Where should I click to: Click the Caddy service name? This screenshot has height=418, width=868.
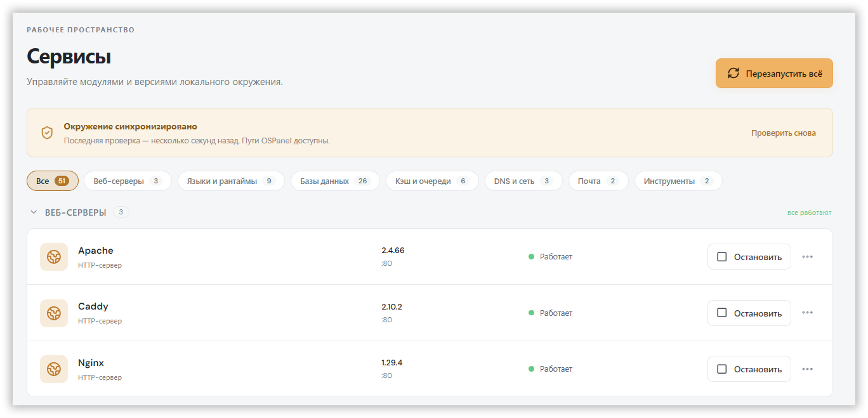pos(93,306)
